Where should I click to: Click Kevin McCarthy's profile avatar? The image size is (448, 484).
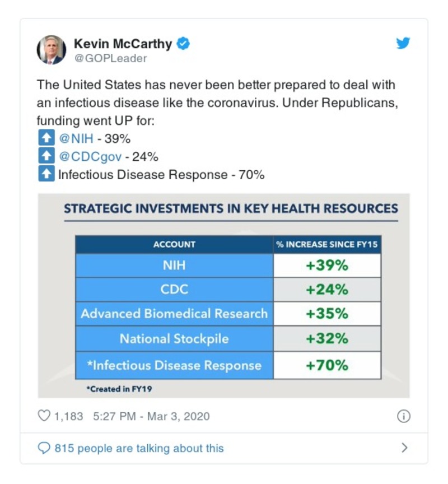(52, 49)
